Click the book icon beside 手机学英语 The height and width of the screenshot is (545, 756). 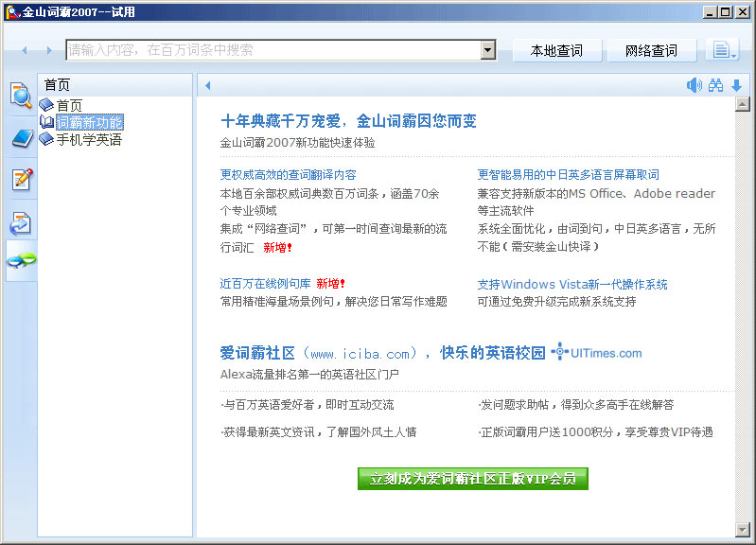point(46,139)
